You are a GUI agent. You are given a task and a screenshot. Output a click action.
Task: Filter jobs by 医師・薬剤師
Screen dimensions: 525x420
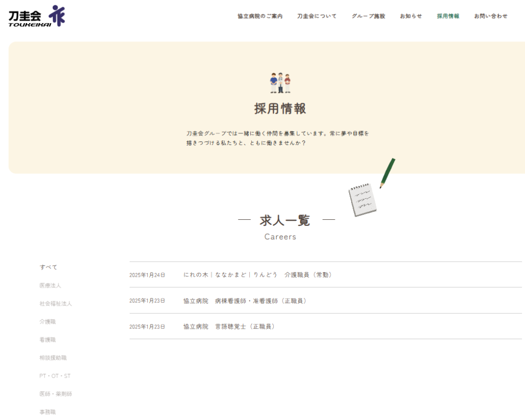click(56, 394)
